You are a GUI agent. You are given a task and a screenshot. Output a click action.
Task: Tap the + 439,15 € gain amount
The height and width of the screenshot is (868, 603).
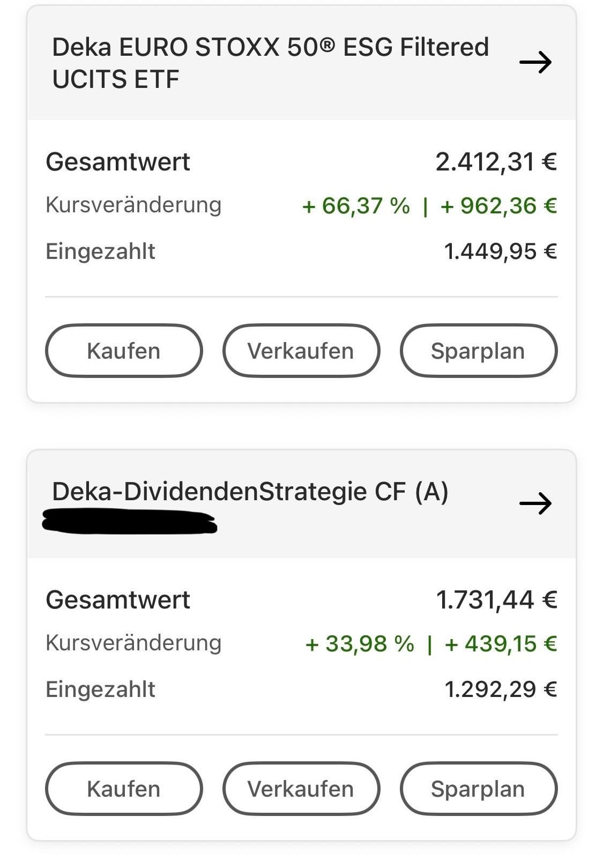pyautogui.click(x=501, y=643)
